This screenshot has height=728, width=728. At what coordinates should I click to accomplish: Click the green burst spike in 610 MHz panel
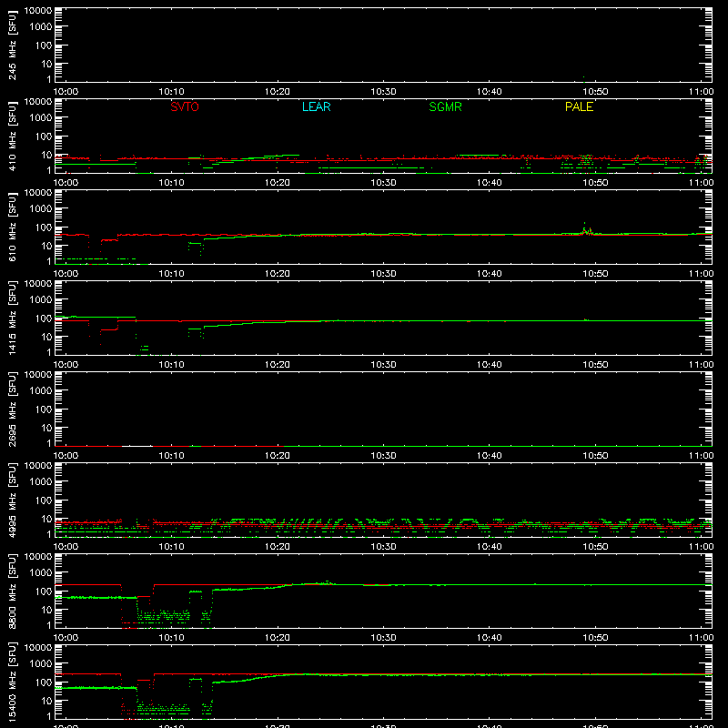pos(585,228)
